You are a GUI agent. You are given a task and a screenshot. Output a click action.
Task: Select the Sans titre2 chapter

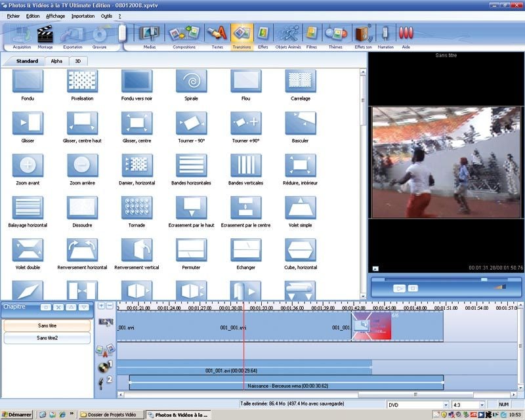click(x=47, y=338)
